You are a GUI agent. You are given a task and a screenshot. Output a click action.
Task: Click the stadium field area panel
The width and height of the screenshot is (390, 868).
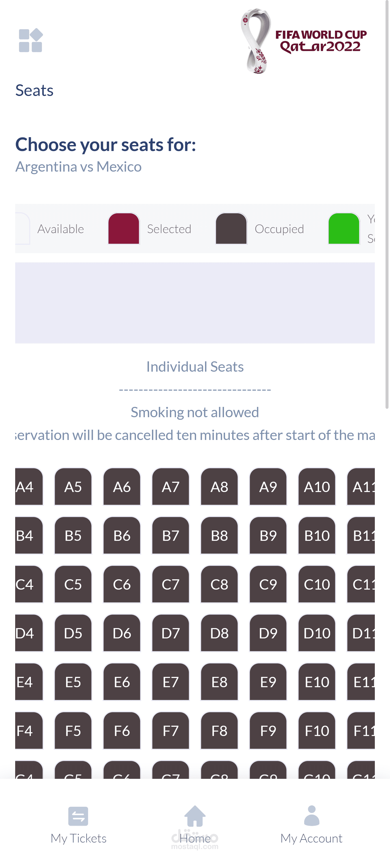tap(195, 303)
